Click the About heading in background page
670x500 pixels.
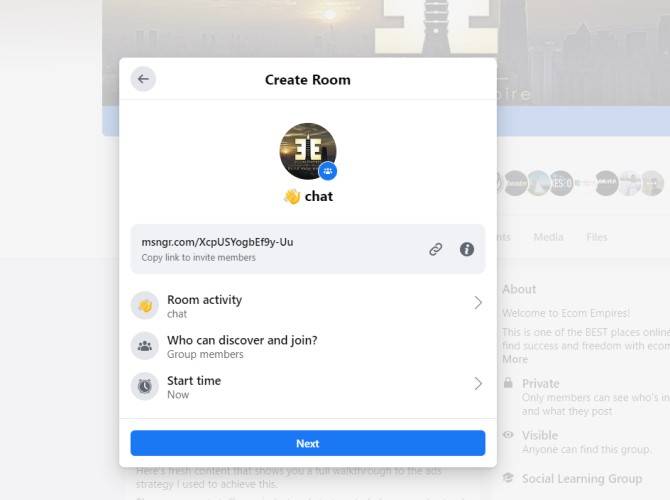pos(519,289)
